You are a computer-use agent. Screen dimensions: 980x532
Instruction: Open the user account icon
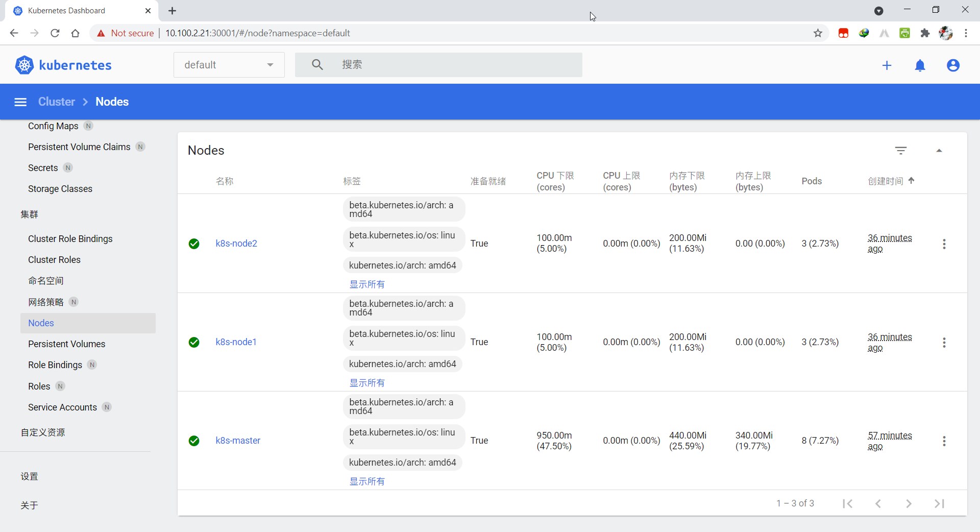pyautogui.click(x=953, y=65)
